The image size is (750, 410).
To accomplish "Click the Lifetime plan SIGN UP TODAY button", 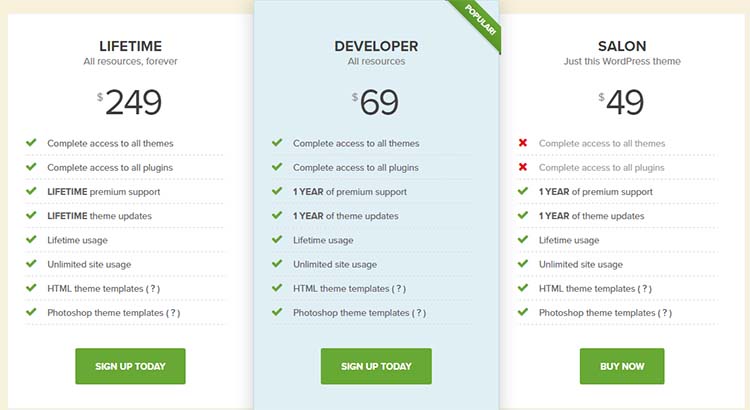I will coord(130,366).
